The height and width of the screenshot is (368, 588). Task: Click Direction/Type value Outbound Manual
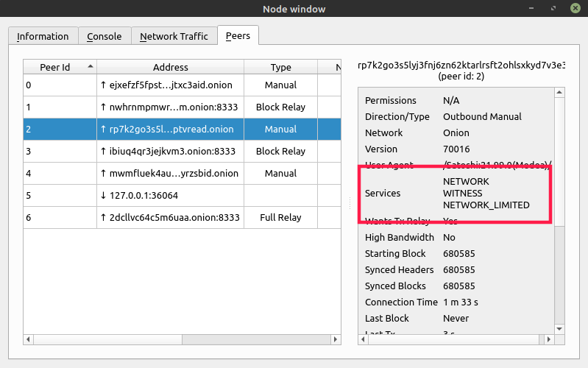(482, 117)
